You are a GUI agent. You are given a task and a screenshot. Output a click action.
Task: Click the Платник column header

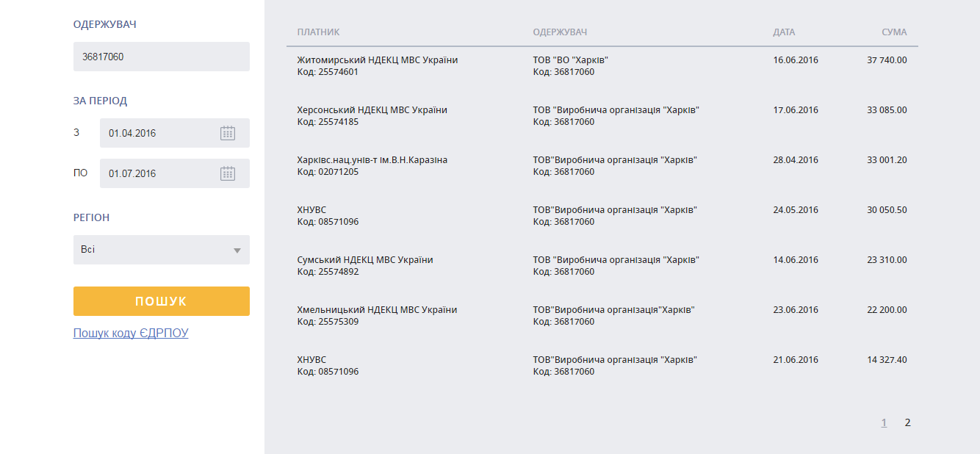pos(318,32)
